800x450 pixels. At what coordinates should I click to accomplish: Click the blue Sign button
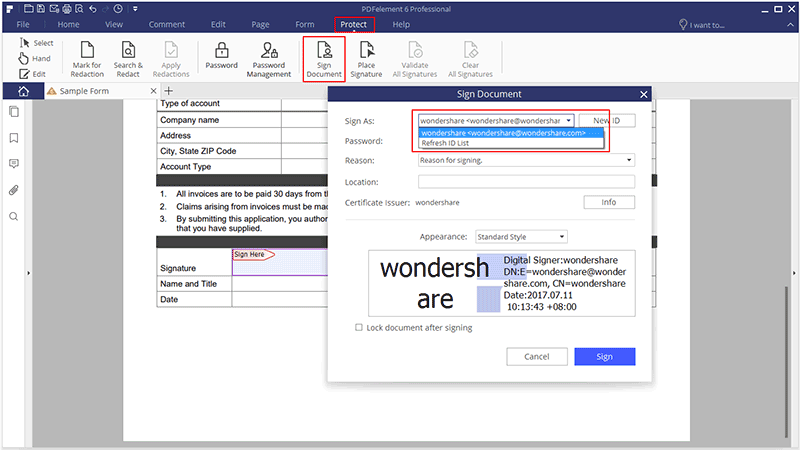(x=605, y=357)
